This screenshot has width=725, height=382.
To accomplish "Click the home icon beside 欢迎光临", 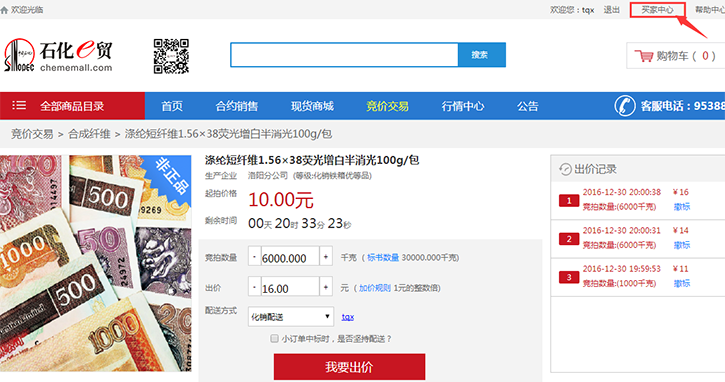I will coord(4,10).
